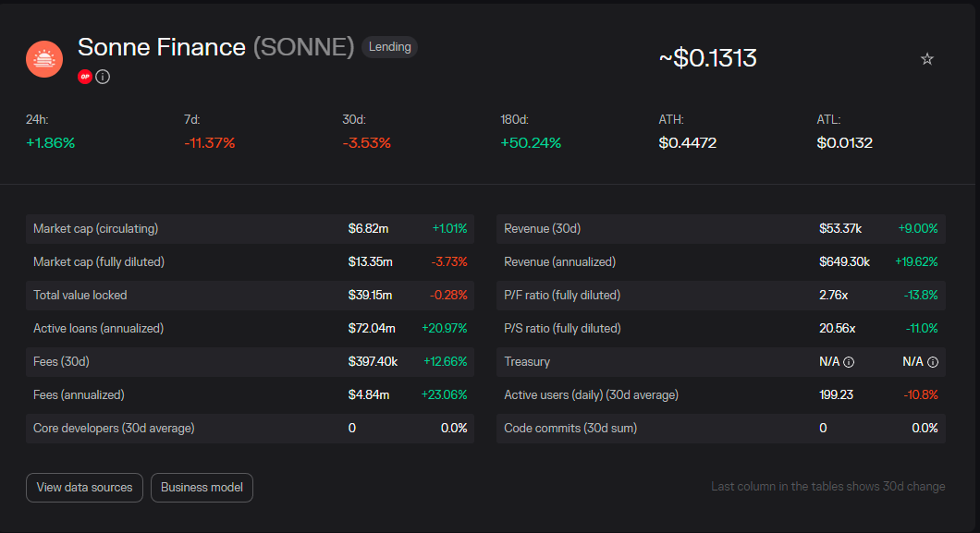Click the ATH value $0.4472
The image size is (980, 533).
688,143
